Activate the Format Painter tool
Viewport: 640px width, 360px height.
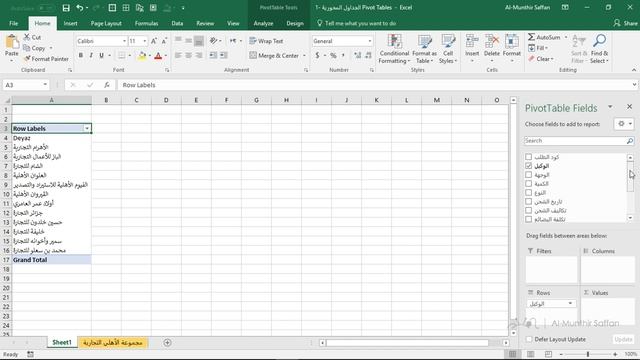46,59
